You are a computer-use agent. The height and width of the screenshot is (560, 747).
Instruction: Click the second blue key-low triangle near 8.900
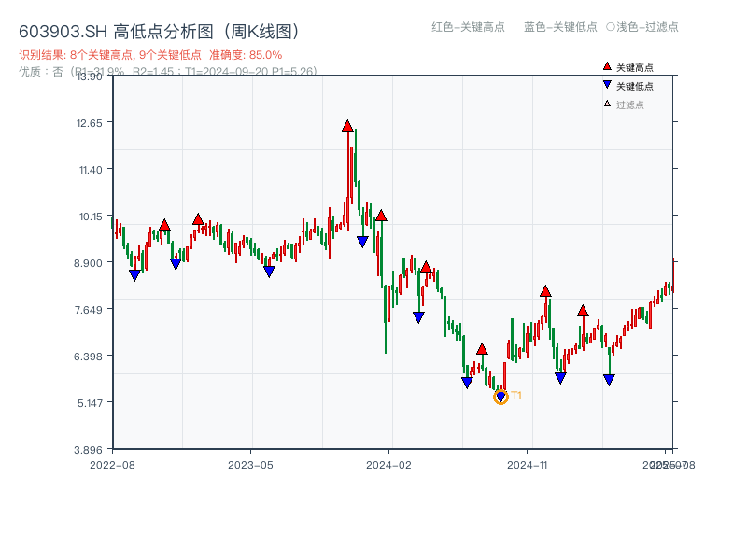[x=176, y=264]
